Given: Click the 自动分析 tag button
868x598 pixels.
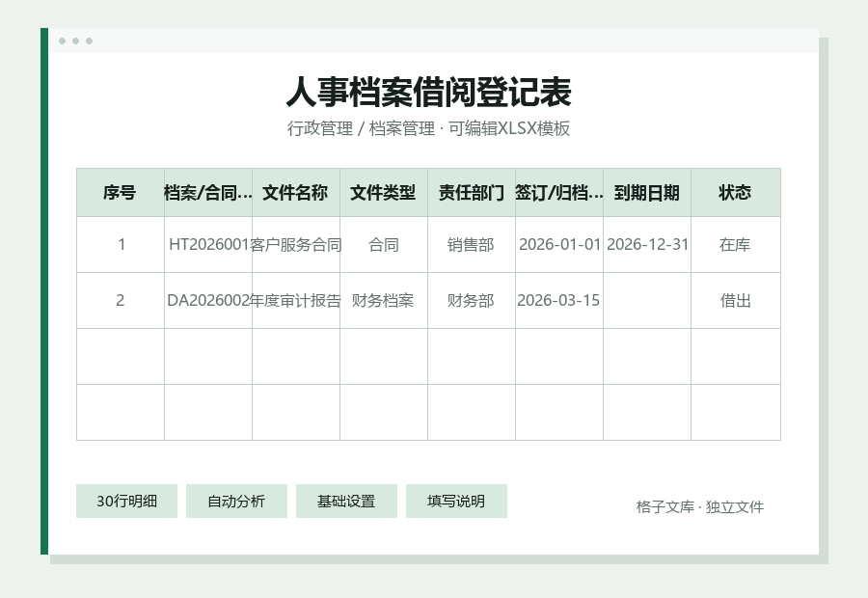Looking at the screenshot, I should (236, 502).
